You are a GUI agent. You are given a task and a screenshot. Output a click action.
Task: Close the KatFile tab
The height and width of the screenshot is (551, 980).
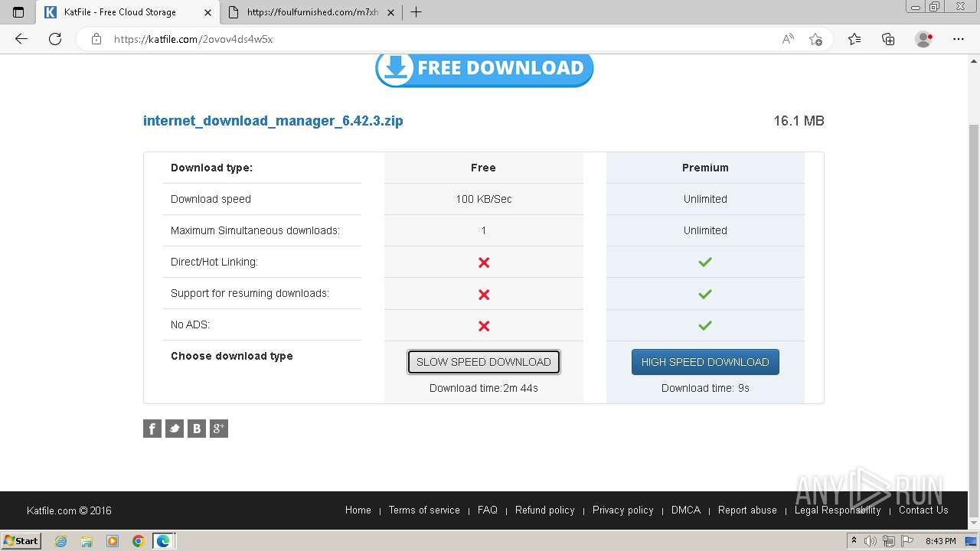coord(207,12)
